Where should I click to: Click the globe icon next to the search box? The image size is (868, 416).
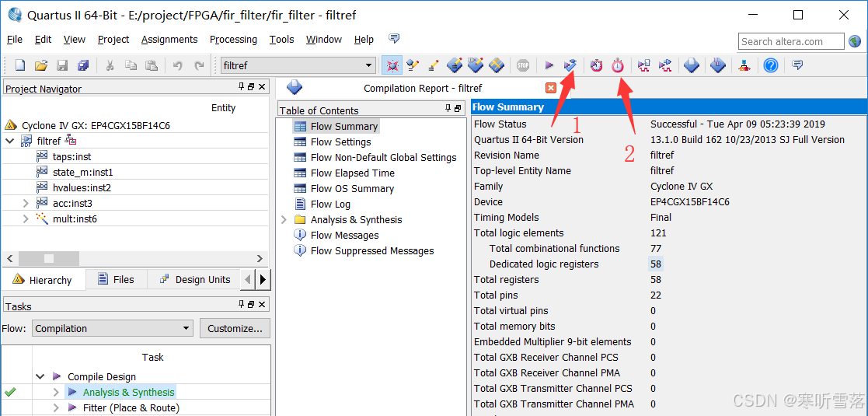[x=855, y=41]
